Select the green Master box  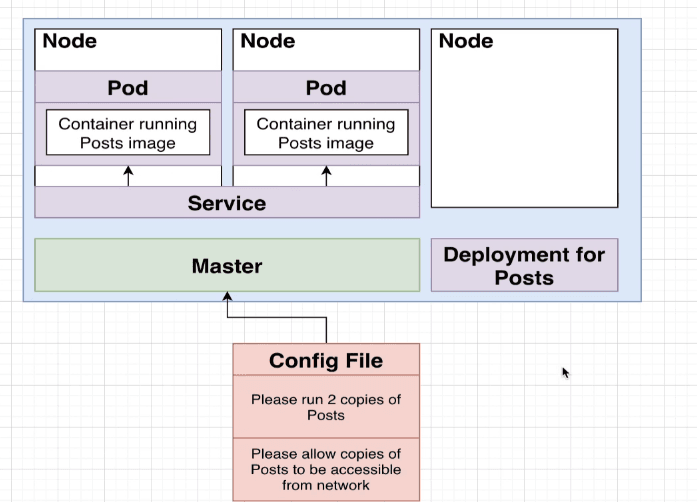point(227,266)
